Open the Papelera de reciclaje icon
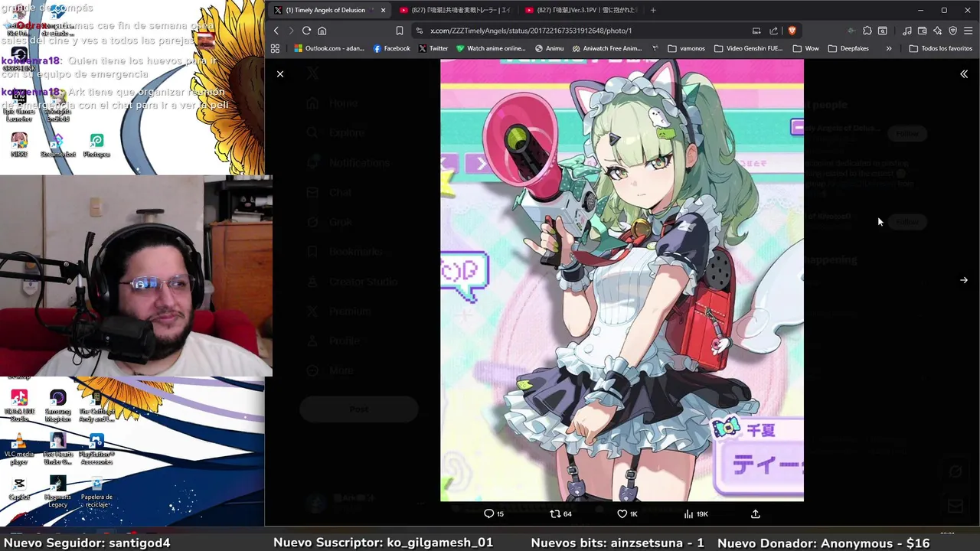Image resolution: width=980 pixels, height=551 pixels. pos(96,491)
